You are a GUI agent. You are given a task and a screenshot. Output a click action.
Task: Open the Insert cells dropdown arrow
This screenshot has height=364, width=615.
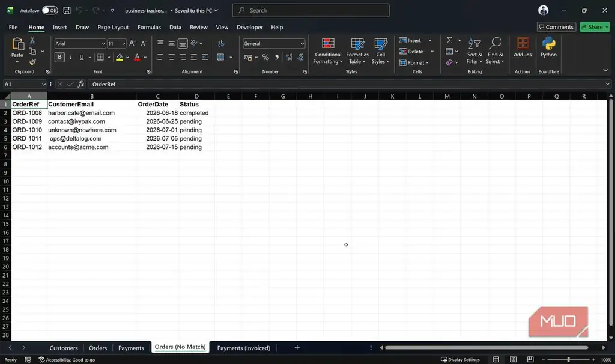click(x=430, y=40)
